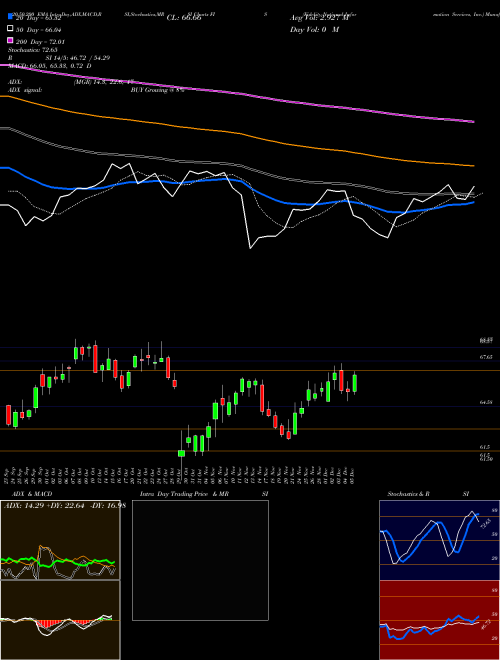Click the 61.5 price axis label
500x660 pixels.
484,447
